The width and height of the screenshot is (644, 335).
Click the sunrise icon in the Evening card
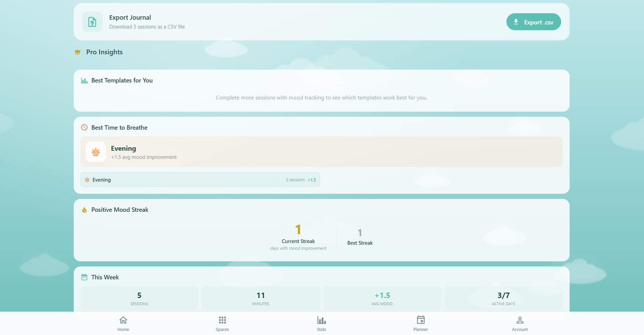click(x=95, y=152)
